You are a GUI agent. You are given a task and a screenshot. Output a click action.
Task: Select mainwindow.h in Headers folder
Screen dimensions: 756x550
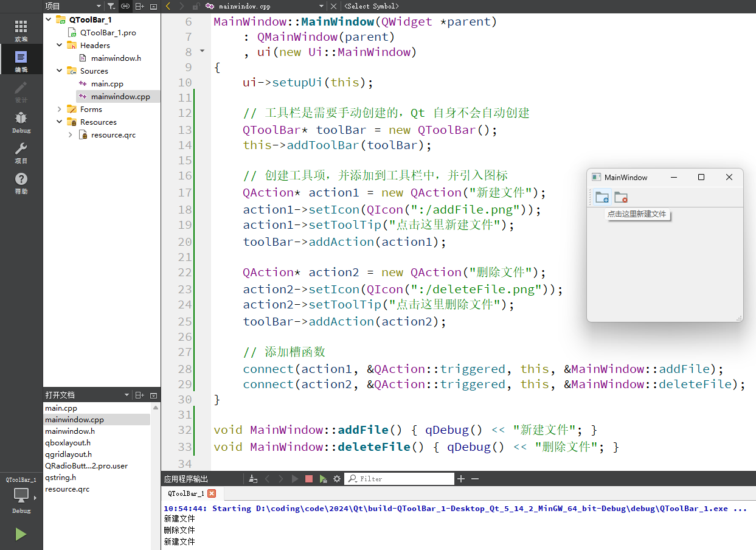click(116, 58)
